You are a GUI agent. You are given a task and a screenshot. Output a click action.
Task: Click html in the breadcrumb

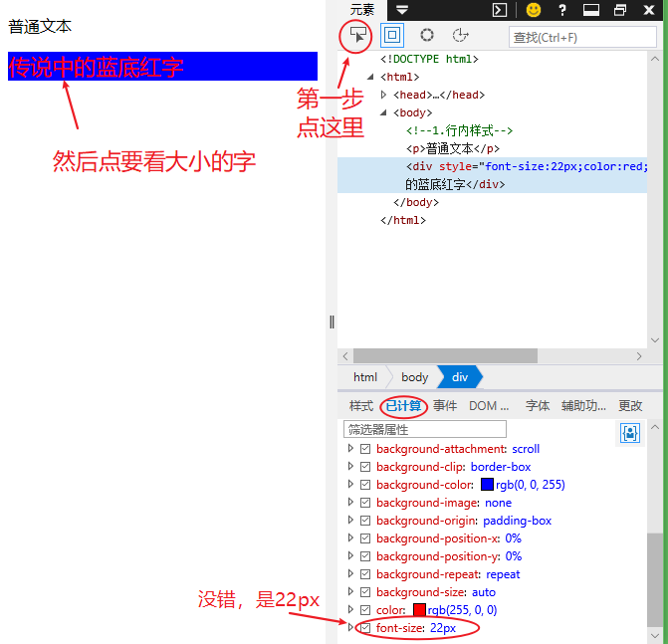coord(365,377)
